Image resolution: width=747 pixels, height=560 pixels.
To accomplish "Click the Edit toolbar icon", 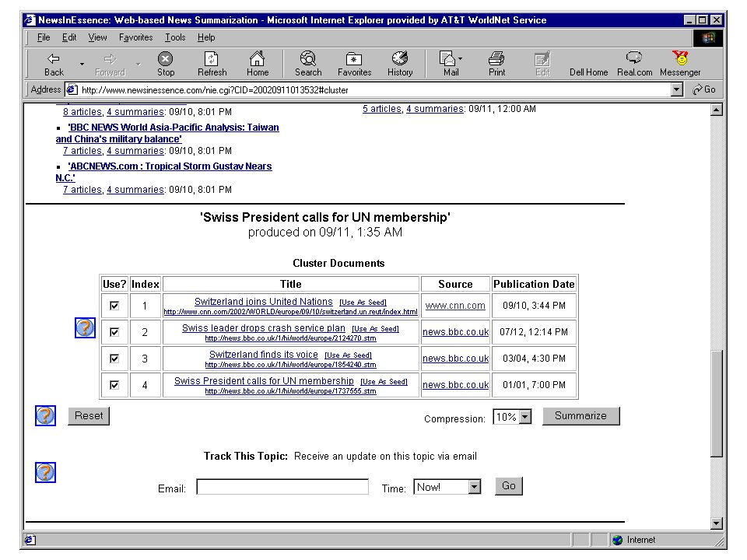I will (542, 65).
